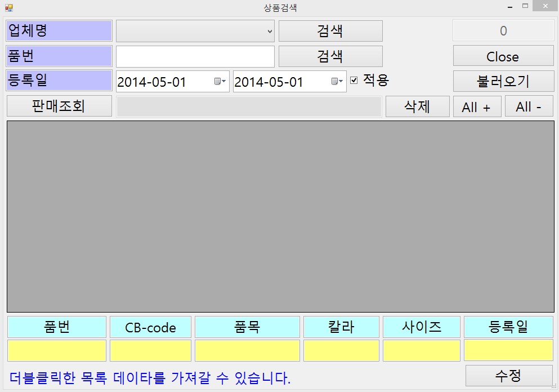Click the cyan 등록일 header label

point(508,327)
